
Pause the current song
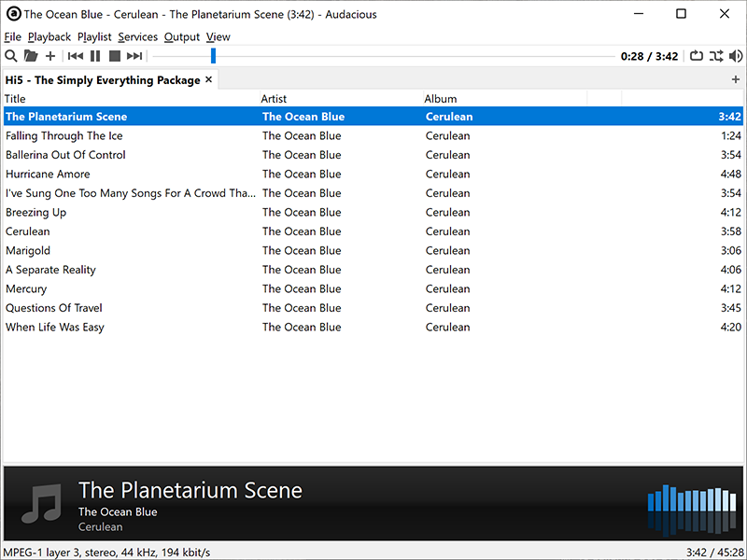(95, 56)
